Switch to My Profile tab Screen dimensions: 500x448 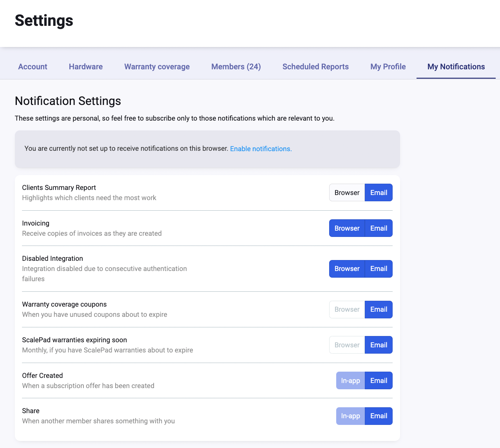(x=388, y=67)
